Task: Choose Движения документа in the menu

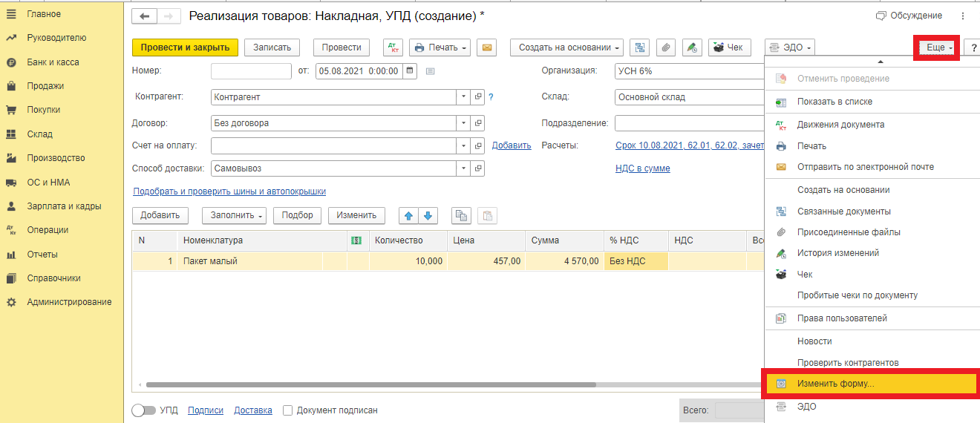Action: 840,125
